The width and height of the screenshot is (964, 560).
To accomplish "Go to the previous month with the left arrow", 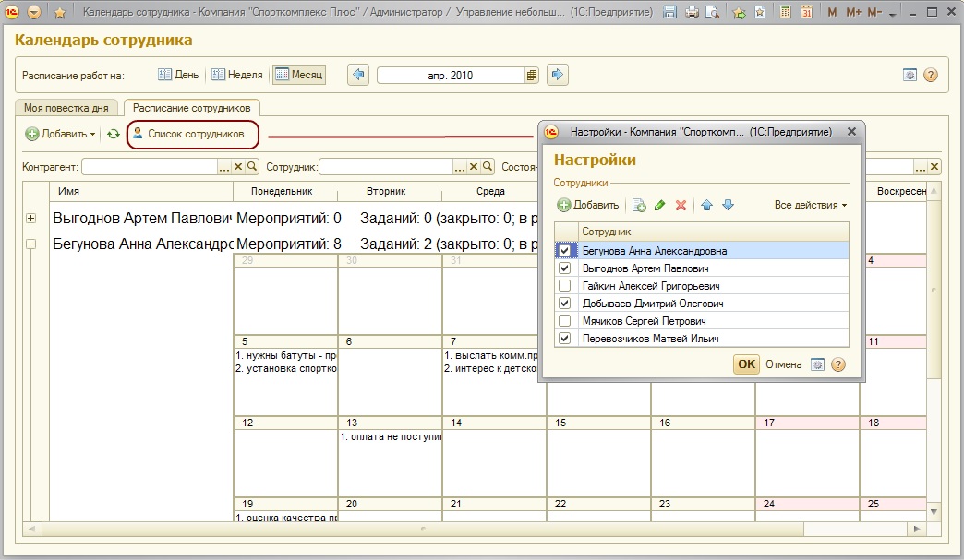I will pyautogui.click(x=358, y=75).
